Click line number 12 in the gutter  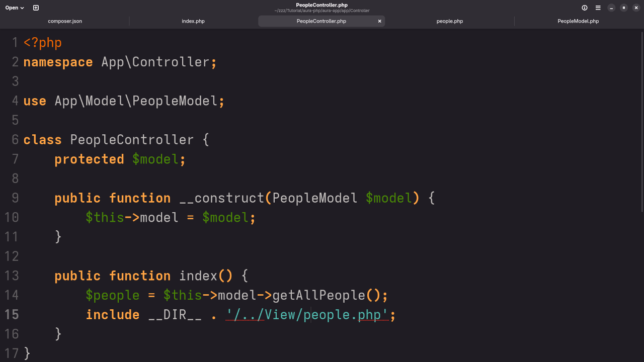[12, 256]
